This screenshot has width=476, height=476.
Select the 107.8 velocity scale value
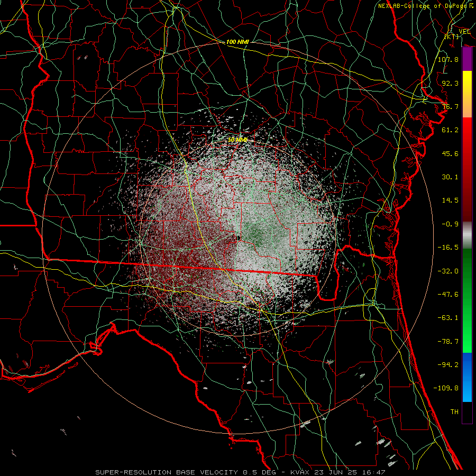(448, 59)
